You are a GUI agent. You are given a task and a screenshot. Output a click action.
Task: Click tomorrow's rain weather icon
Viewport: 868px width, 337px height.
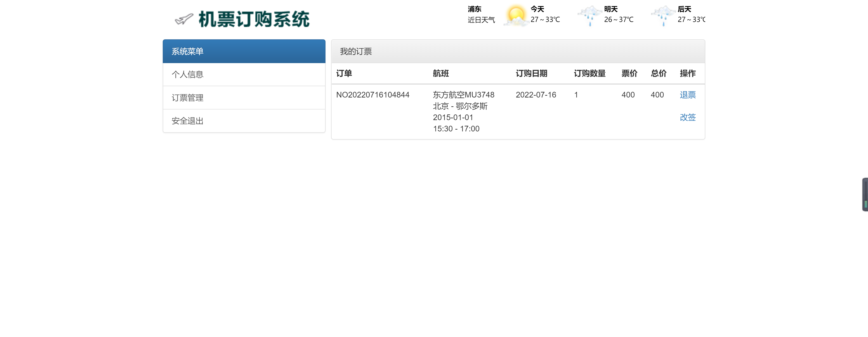click(x=590, y=15)
